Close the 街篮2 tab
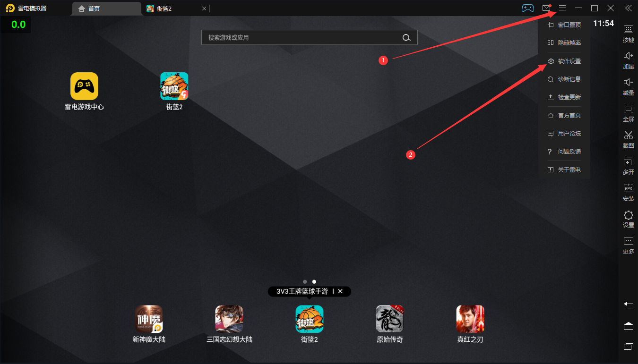Viewport: 638px width, 364px height. pyautogui.click(x=204, y=8)
